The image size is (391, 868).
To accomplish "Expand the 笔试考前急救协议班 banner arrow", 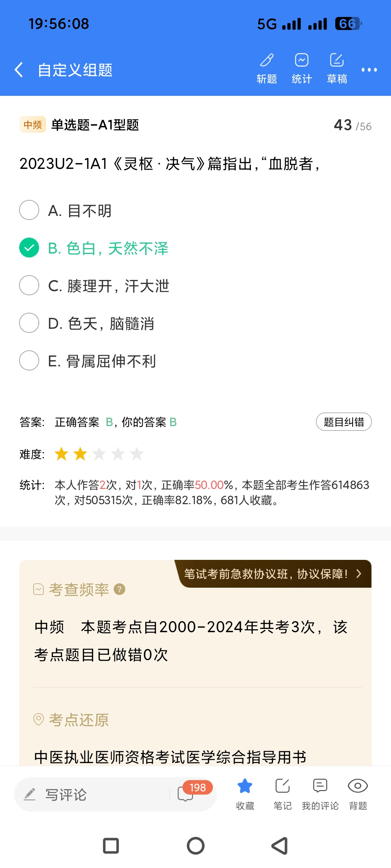I will 358,574.
